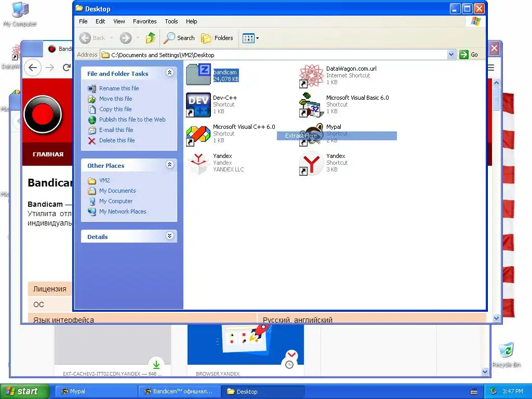Toggle the Folders pane button
532x399 pixels.
pyautogui.click(x=217, y=38)
